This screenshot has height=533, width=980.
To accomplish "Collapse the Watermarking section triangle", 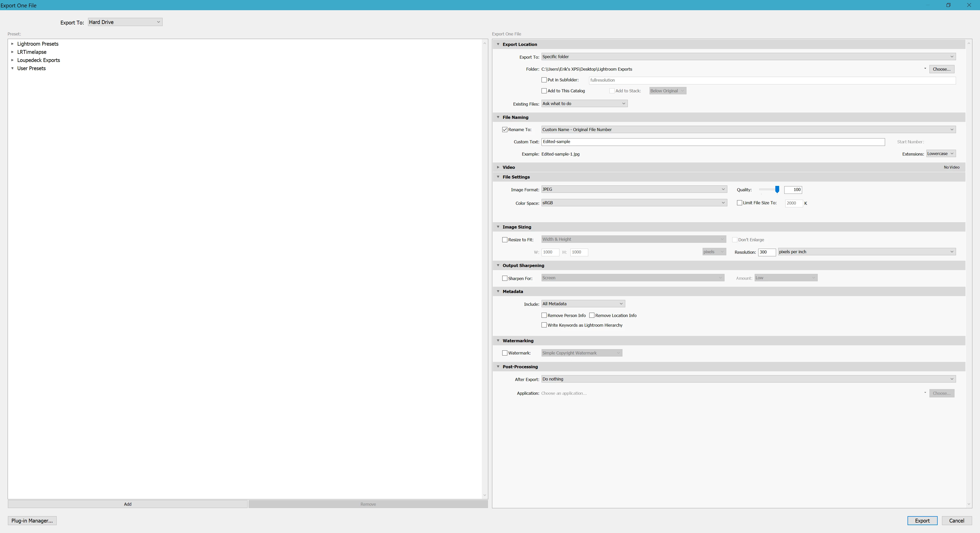I will (x=498, y=341).
